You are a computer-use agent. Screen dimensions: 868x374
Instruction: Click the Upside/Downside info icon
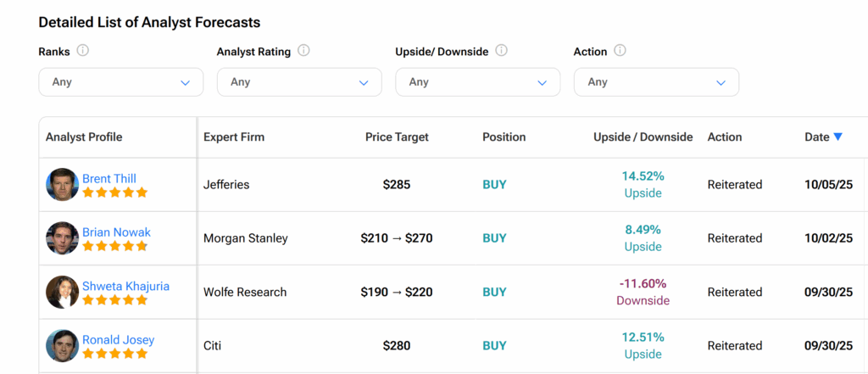(501, 51)
